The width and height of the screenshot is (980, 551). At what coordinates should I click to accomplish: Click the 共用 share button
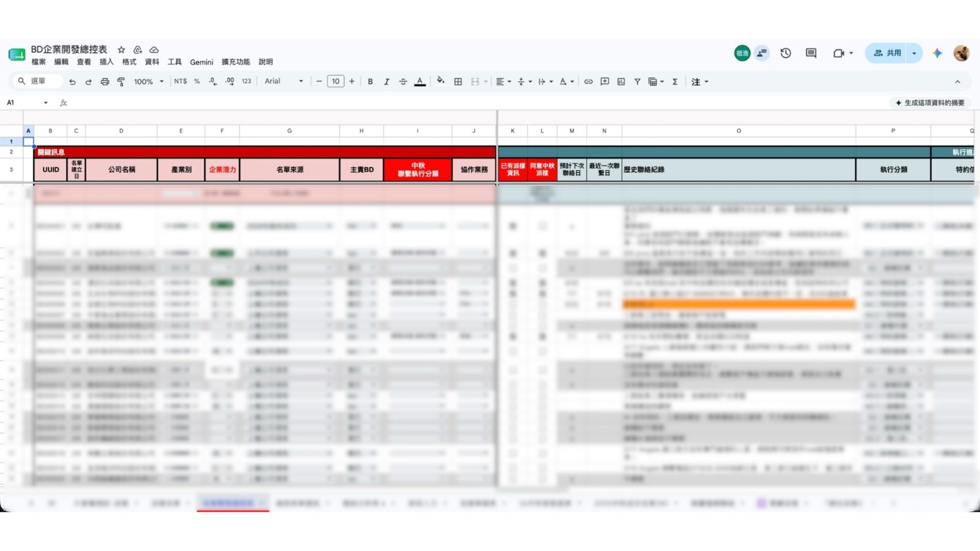tap(886, 53)
